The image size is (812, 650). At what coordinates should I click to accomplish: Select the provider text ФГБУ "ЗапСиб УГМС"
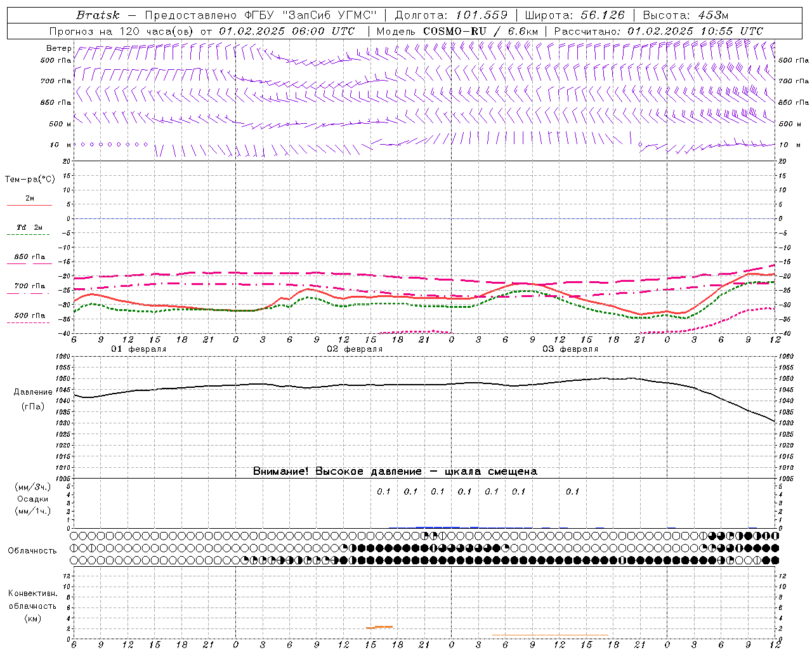tap(310, 15)
